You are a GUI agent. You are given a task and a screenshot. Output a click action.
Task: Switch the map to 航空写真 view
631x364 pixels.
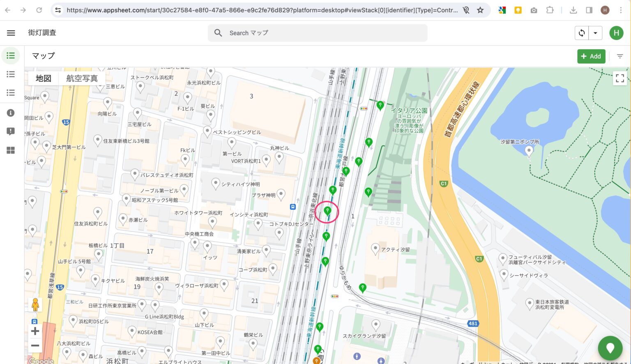(x=82, y=78)
